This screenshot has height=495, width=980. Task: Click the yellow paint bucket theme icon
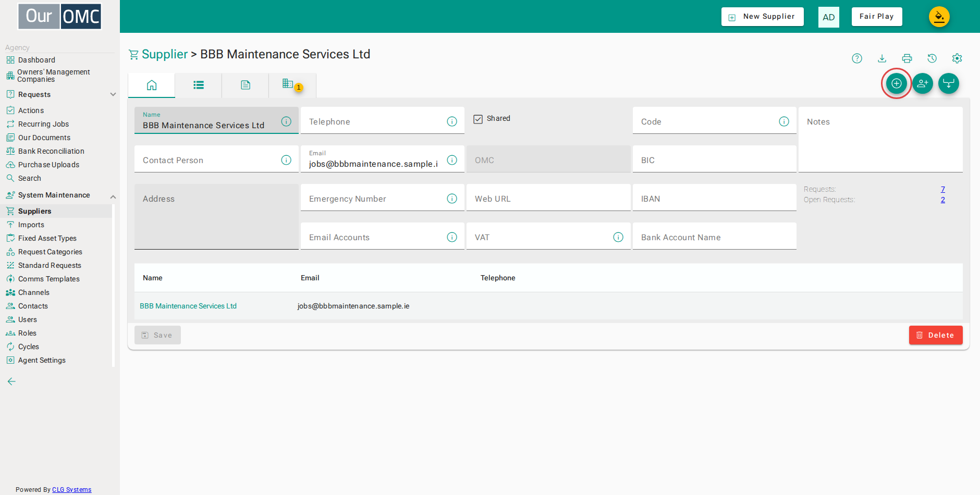click(939, 17)
